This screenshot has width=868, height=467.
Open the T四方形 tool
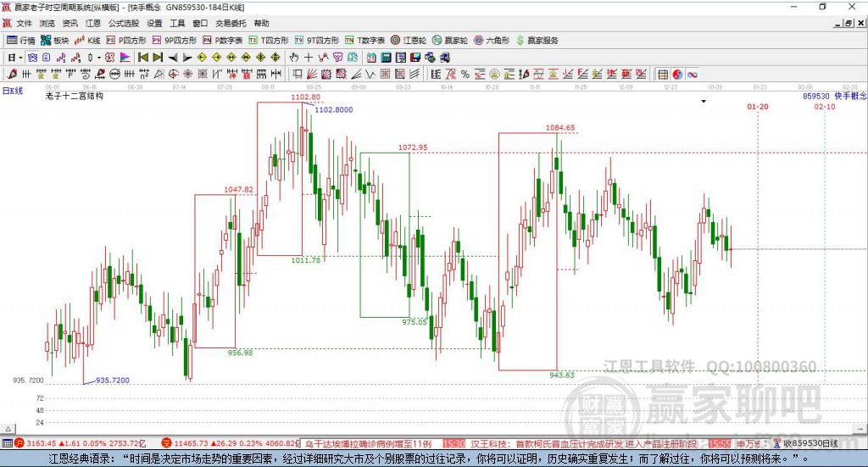point(269,41)
